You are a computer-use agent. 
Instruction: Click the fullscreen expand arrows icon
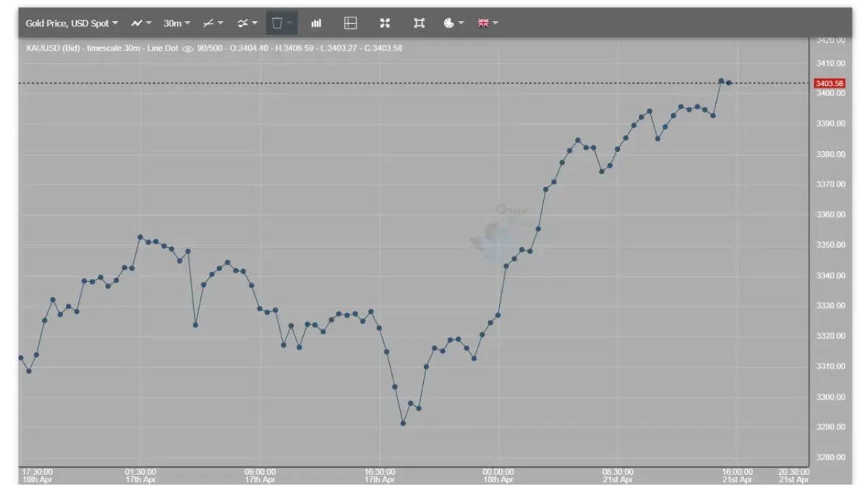[x=385, y=23]
